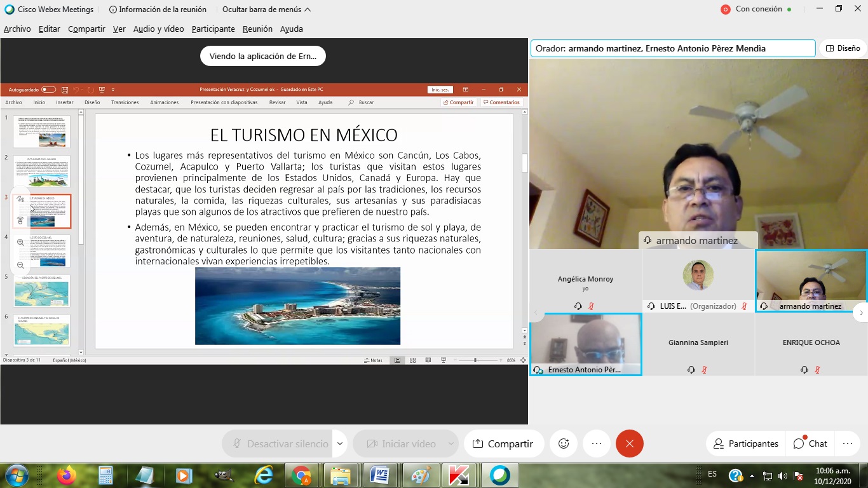
Task: Click Comentarios button in PowerPoint
Action: point(501,102)
